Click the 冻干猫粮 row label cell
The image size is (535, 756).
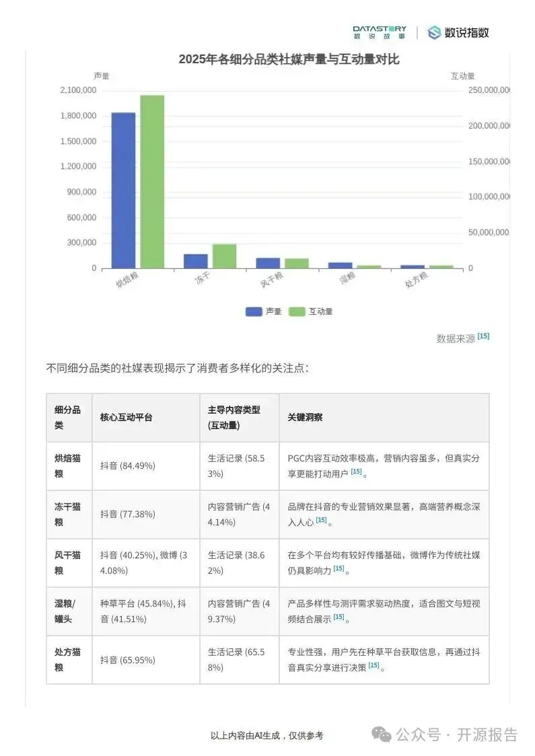pos(69,515)
